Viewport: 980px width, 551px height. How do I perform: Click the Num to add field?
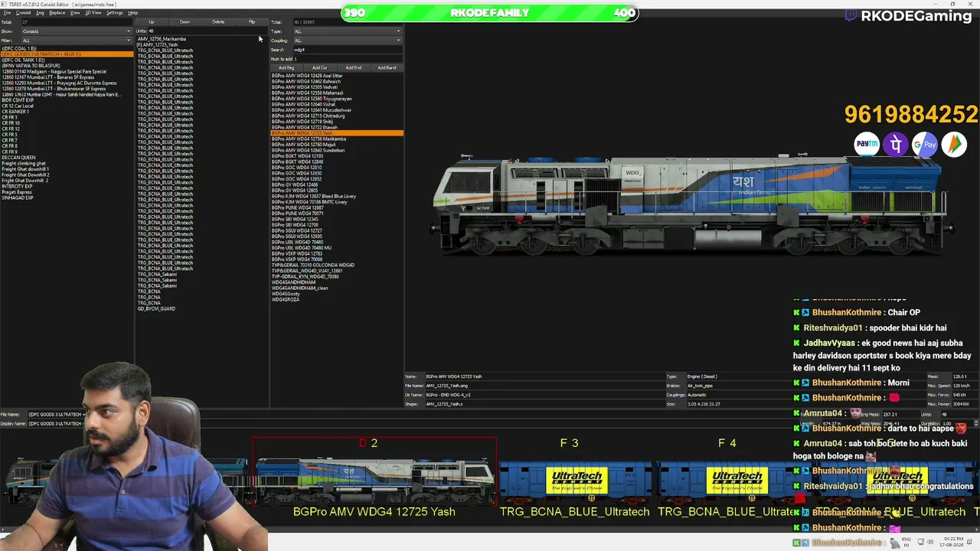pyautogui.click(x=348, y=59)
